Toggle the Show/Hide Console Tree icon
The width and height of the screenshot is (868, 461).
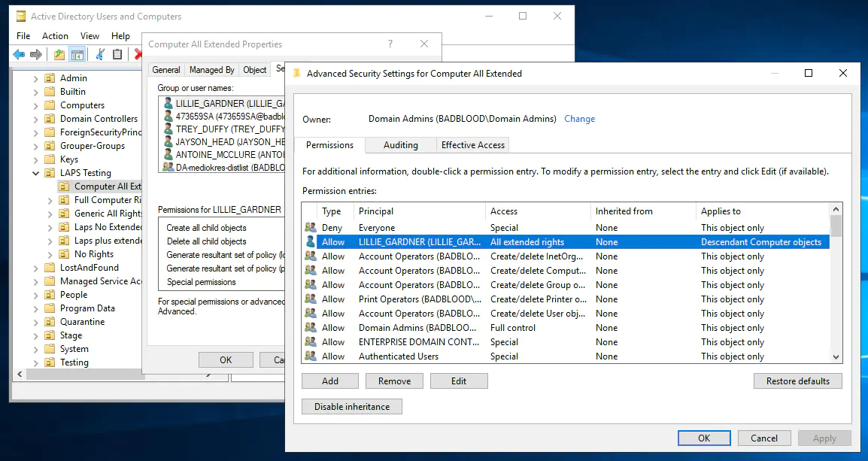click(77, 54)
